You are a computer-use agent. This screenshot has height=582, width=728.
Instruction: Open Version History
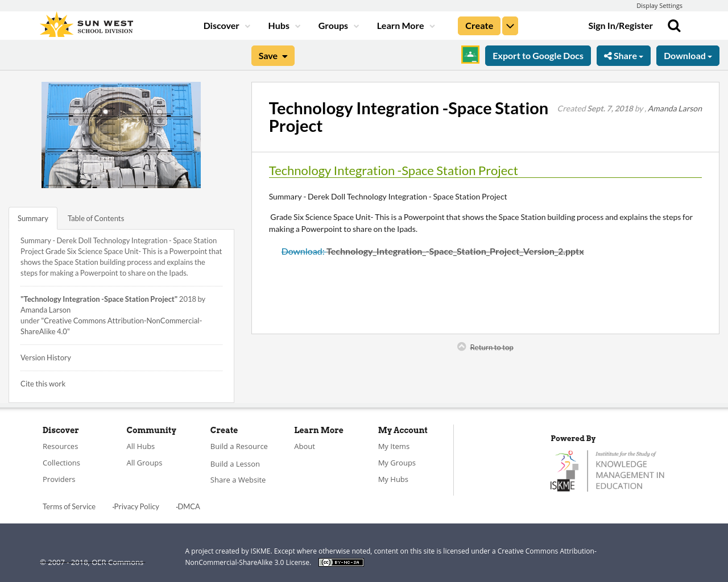(45, 357)
